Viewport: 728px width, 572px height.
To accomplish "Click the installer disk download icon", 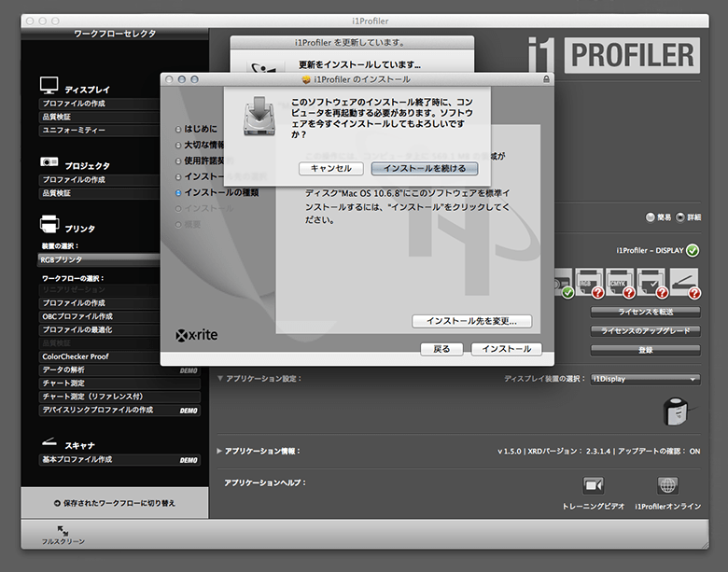I will click(259, 116).
